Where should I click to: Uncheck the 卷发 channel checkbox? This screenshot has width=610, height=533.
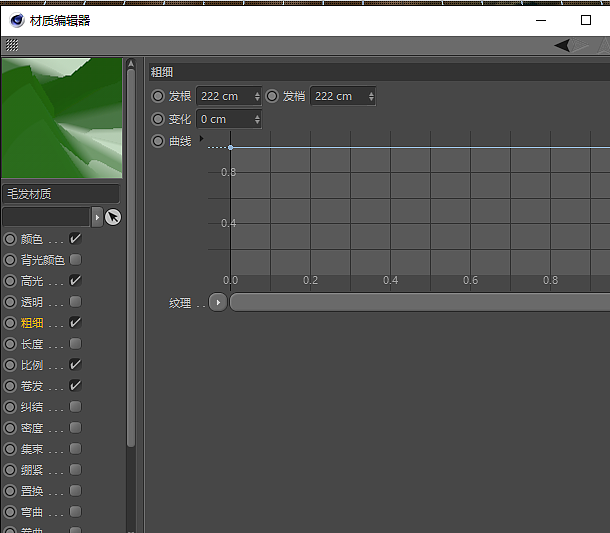75,386
